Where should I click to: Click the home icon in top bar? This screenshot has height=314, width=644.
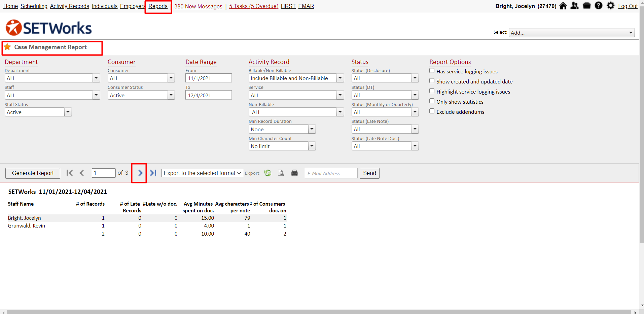(x=563, y=6)
